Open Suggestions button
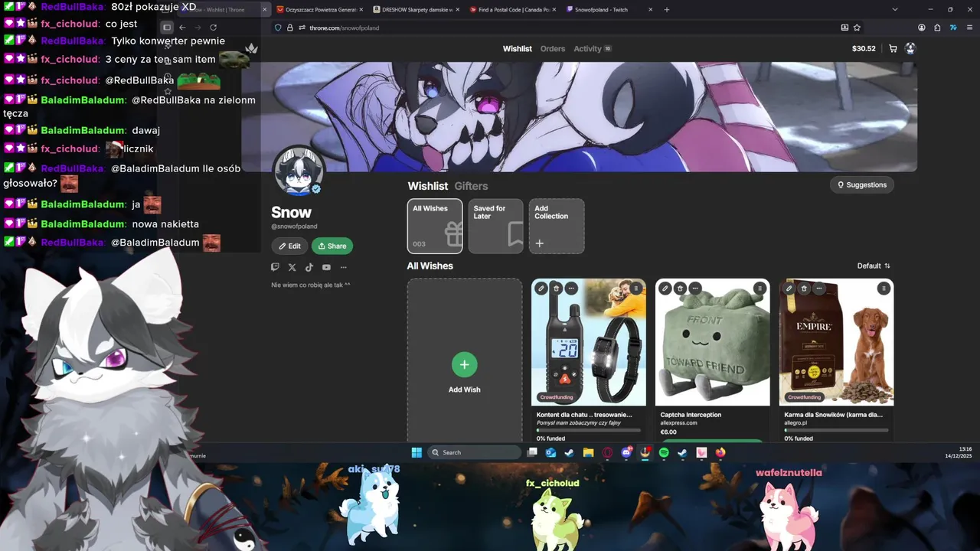 point(862,184)
